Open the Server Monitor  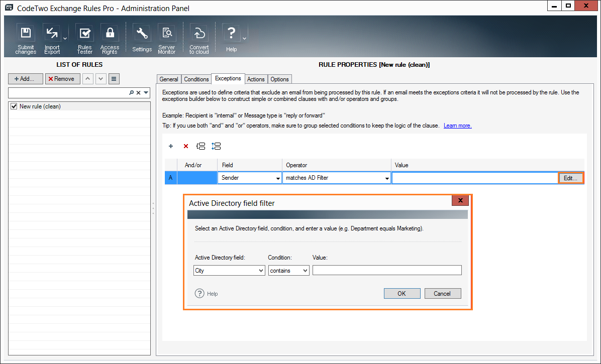point(167,39)
